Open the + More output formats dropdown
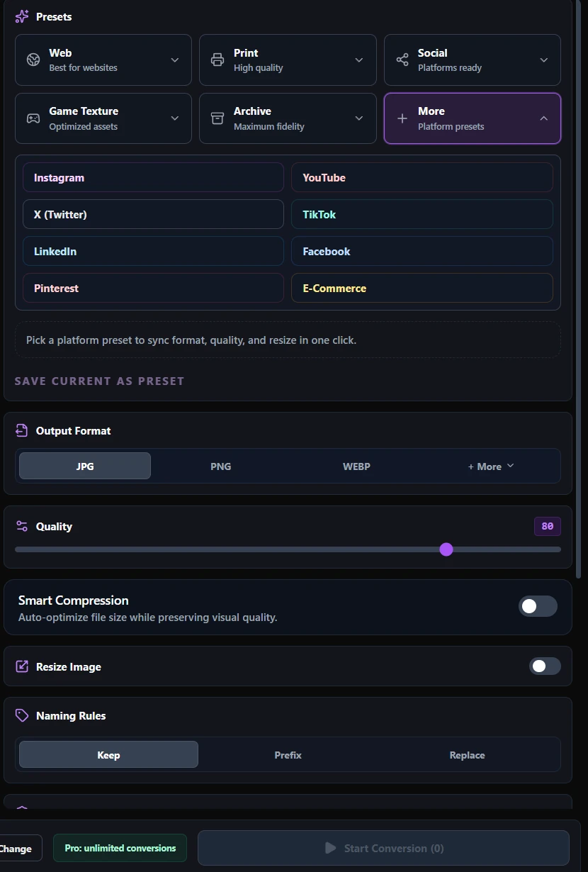 [491, 466]
